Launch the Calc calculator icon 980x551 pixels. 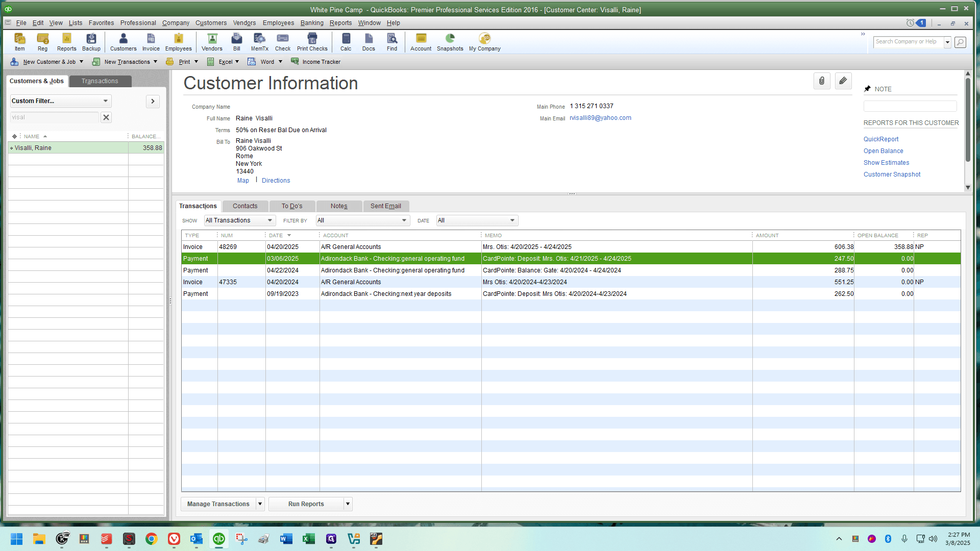(x=346, y=42)
